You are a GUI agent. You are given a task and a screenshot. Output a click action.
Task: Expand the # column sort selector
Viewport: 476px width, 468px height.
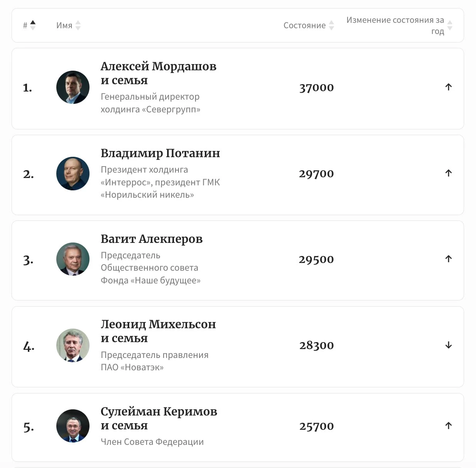[x=33, y=25]
